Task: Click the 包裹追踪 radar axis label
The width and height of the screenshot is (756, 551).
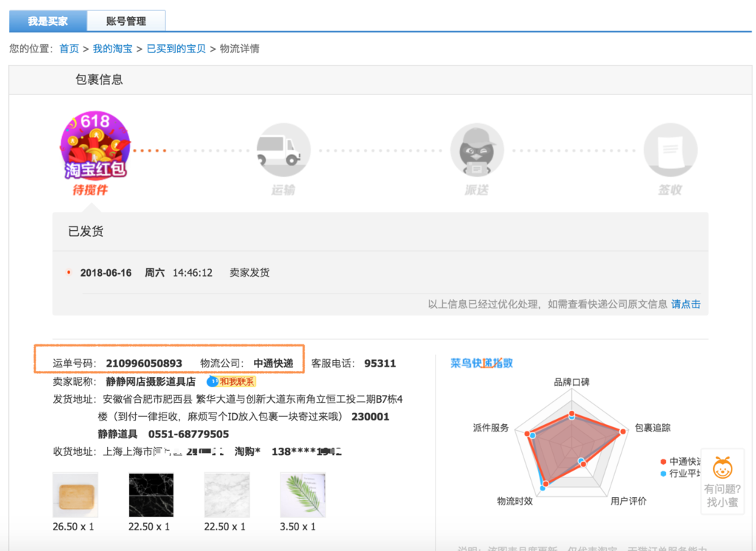Action: click(653, 428)
